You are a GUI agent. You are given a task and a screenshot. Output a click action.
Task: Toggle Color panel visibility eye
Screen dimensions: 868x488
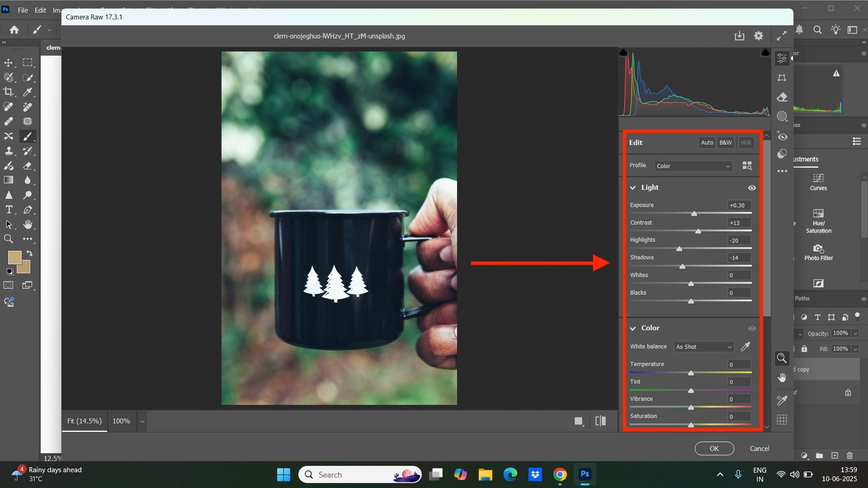click(752, 328)
